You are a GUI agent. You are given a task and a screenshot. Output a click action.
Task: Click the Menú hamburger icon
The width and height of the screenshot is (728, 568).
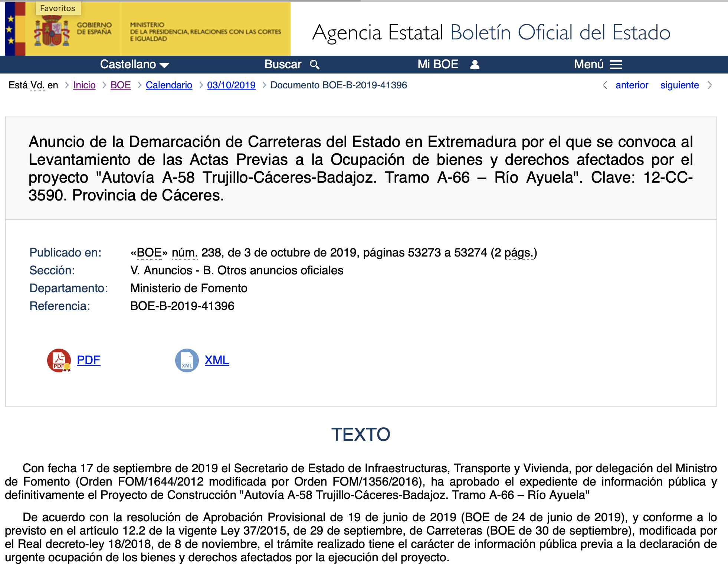click(x=616, y=65)
